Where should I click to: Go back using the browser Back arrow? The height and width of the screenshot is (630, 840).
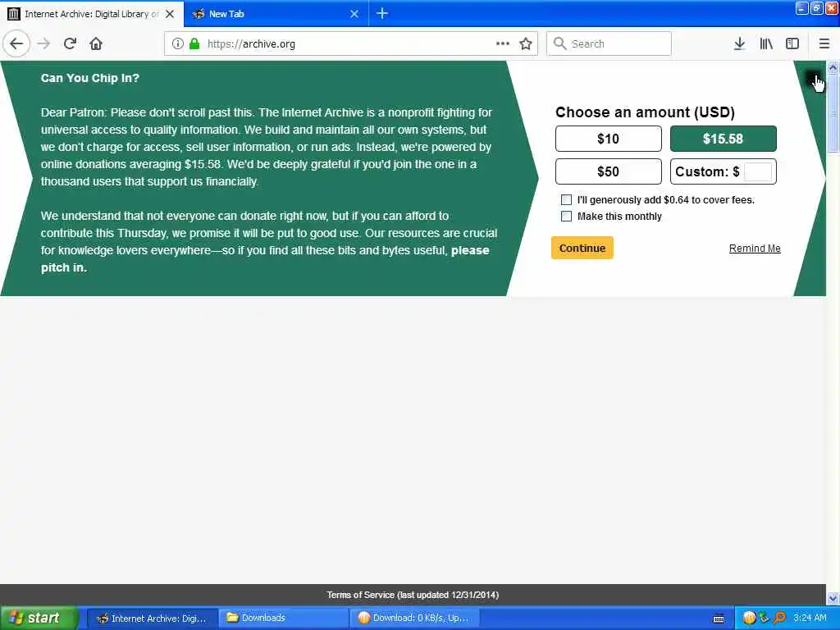pyautogui.click(x=16, y=44)
